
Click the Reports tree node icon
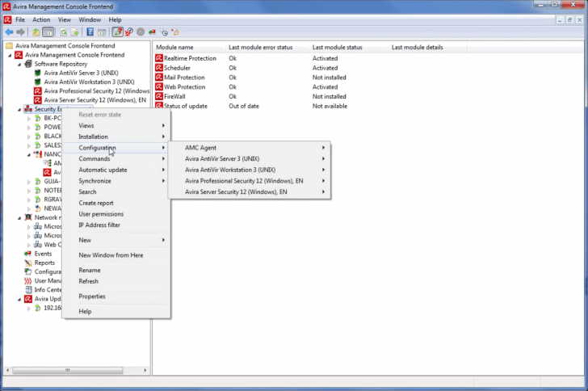coord(28,263)
